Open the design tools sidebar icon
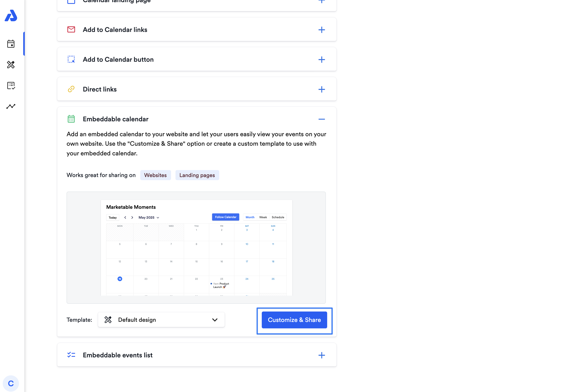This screenshot has width=575, height=392. [x=11, y=65]
